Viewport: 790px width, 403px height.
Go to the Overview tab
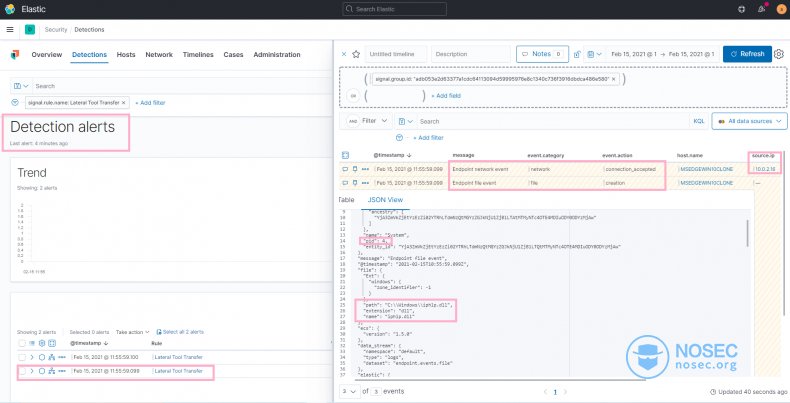coord(47,54)
